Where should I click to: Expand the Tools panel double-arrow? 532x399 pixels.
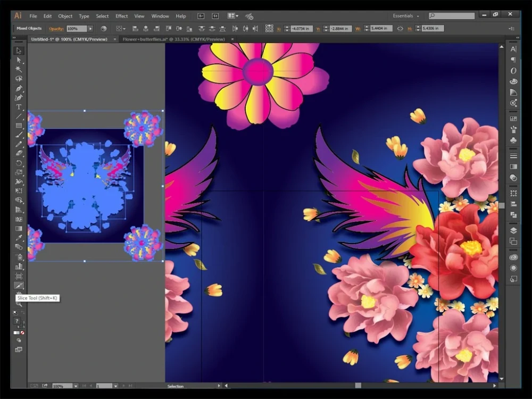[14, 38]
